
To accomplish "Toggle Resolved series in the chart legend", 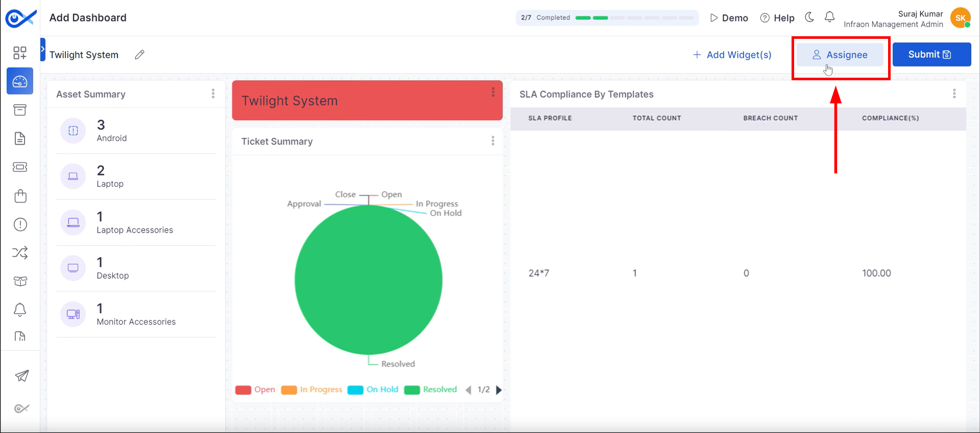I will (x=431, y=390).
